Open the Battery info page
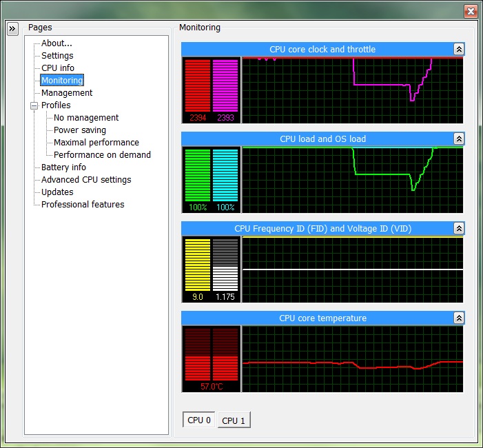The image size is (483, 448). click(x=63, y=167)
